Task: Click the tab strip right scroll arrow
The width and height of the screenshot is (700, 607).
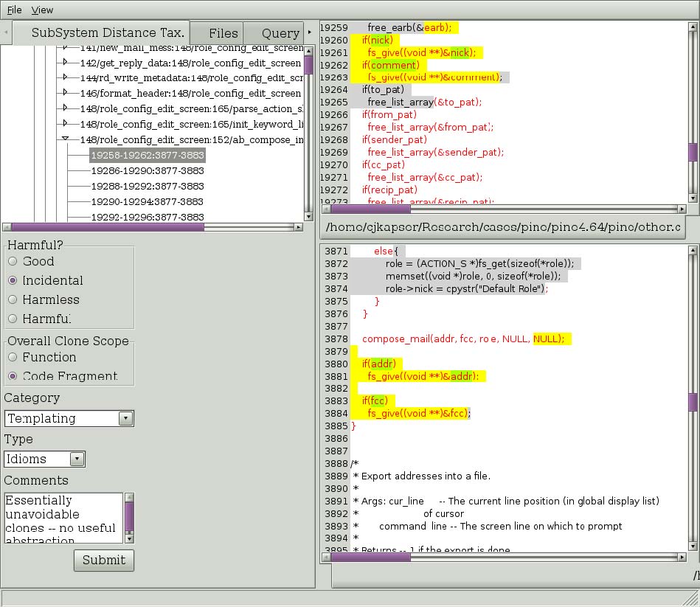Action: pyautogui.click(x=309, y=32)
